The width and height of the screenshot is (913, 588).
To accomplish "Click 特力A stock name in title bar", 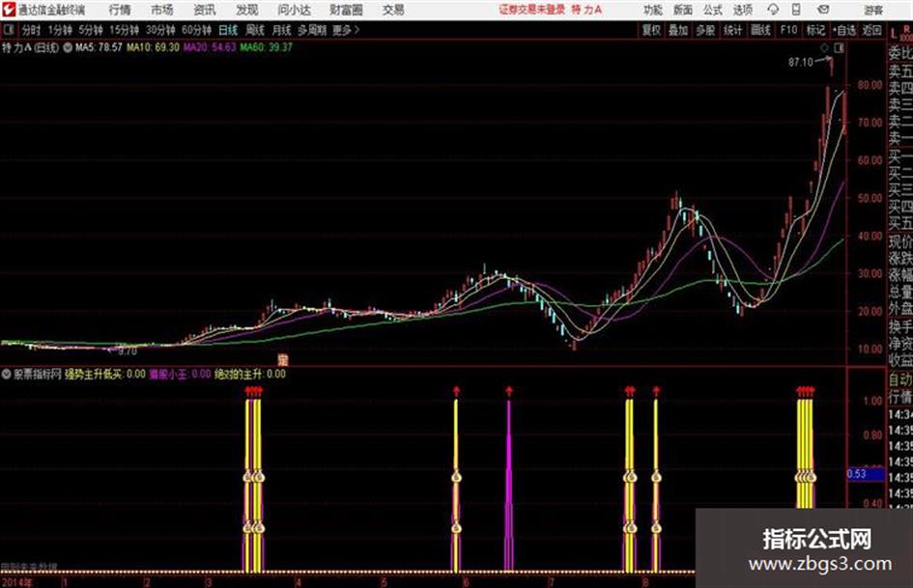I will pyautogui.click(x=586, y=10).
